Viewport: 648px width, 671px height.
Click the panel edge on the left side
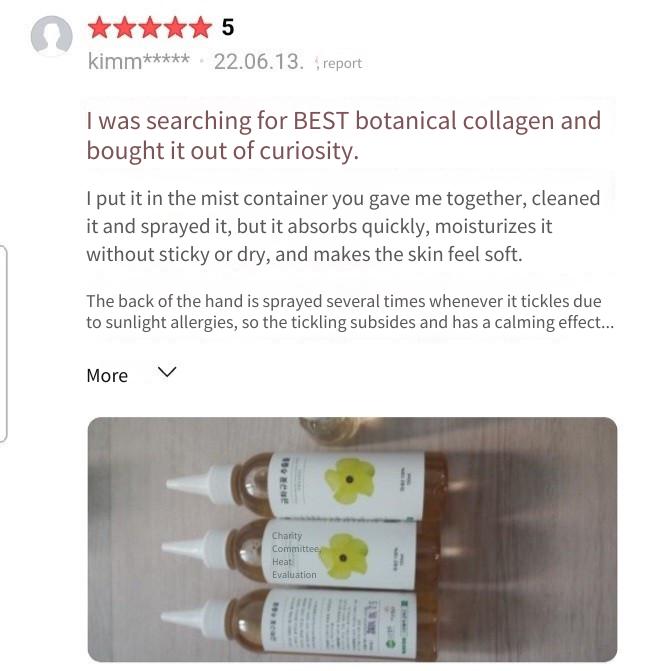(4, 344)
